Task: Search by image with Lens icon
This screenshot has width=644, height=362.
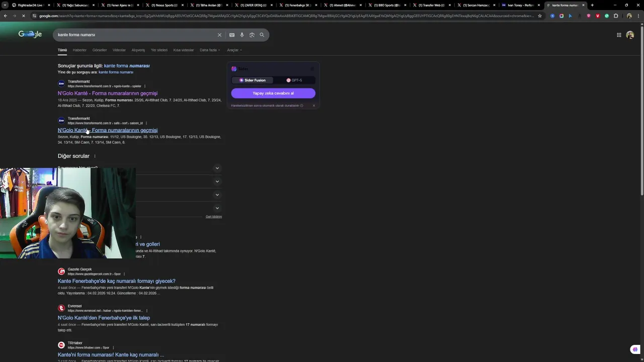Action: [x=252, y=35]
